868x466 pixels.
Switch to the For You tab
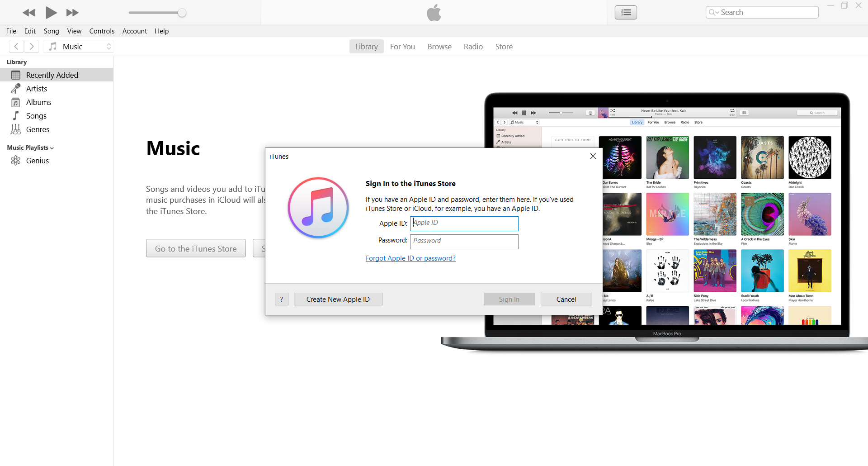pos(402,47)
